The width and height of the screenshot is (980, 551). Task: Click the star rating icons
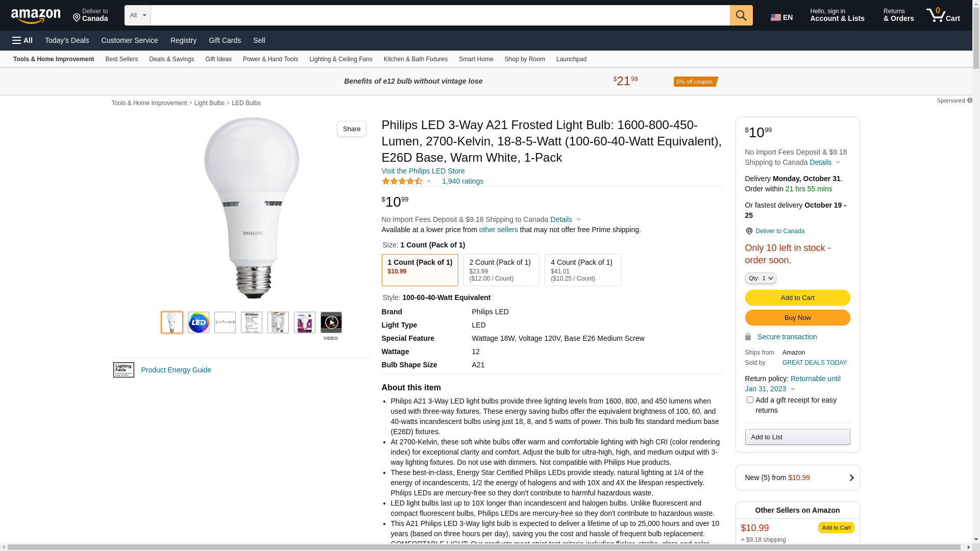(402, 181)
